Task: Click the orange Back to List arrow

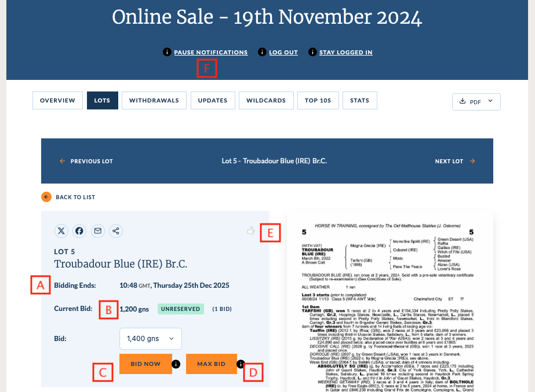Action: 46,197
